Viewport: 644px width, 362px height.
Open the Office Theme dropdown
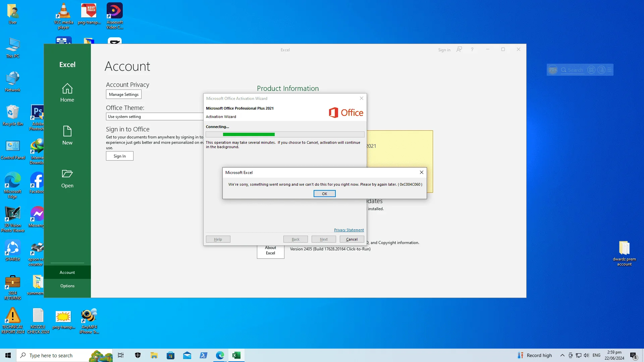[155, 117]
